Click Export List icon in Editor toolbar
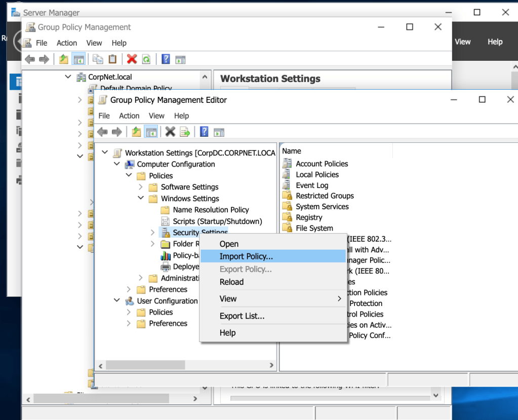This screenshot has height=420, width=518. tap(185, 132)
